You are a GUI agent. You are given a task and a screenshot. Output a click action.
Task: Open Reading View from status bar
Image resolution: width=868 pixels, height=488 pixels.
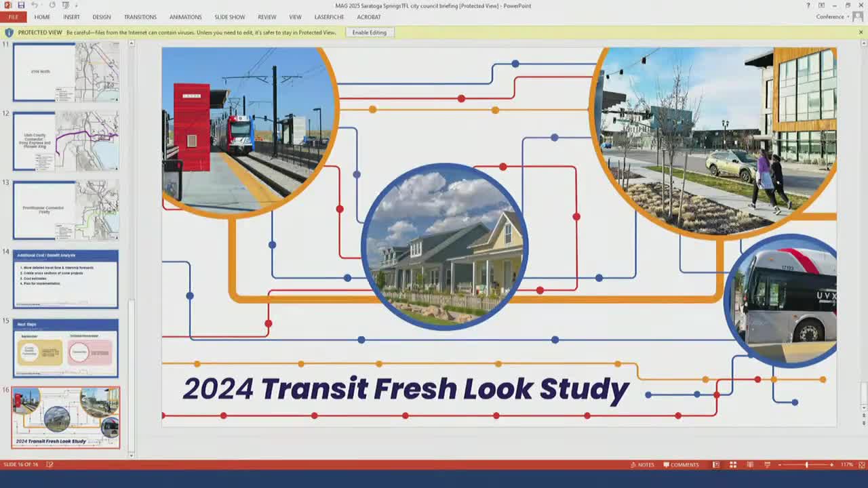coord(750,465)
